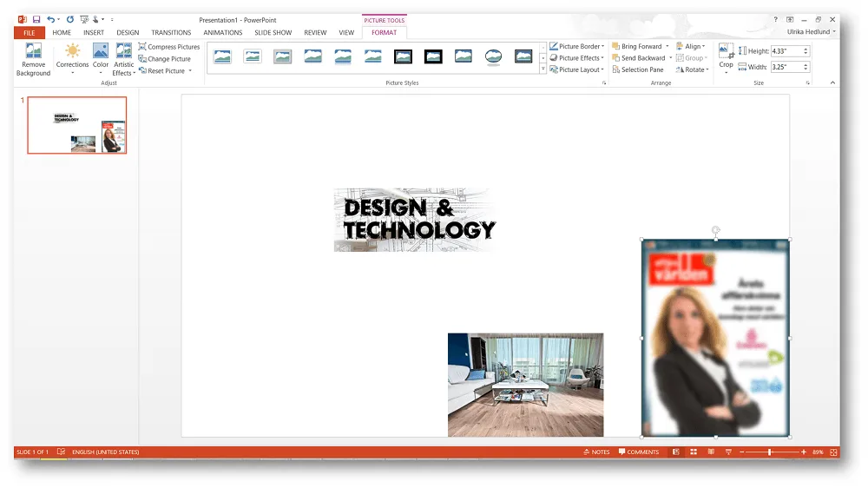Switch to Normal view in status bar
The height and width of the screenshot is (488, 868).
676,452
